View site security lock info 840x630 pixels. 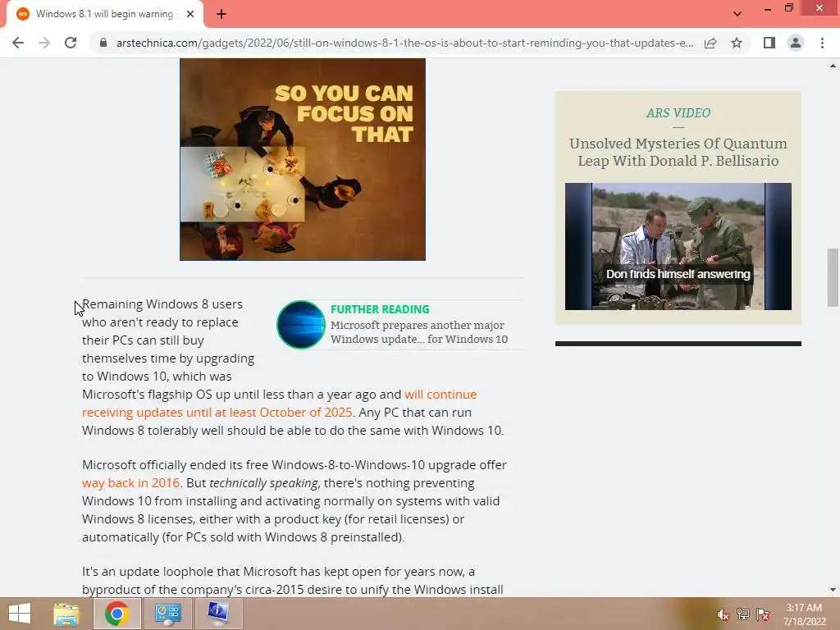click(x=103, y=43)
